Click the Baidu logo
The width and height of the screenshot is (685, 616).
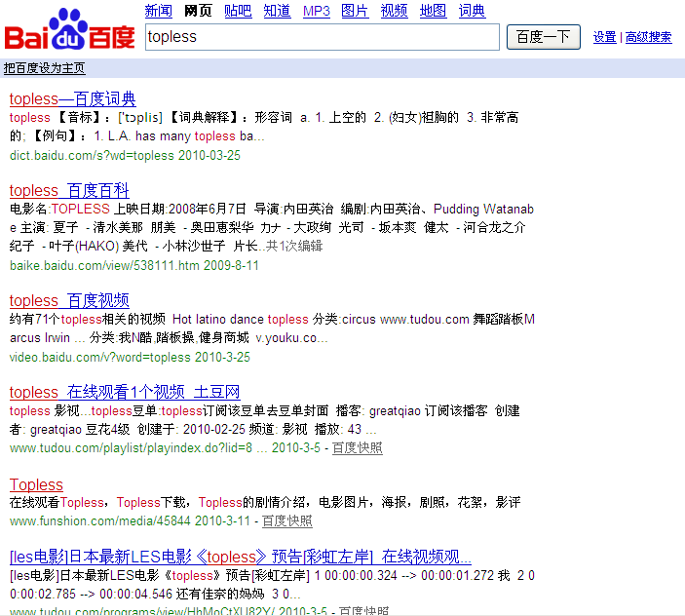click(69, 29)
